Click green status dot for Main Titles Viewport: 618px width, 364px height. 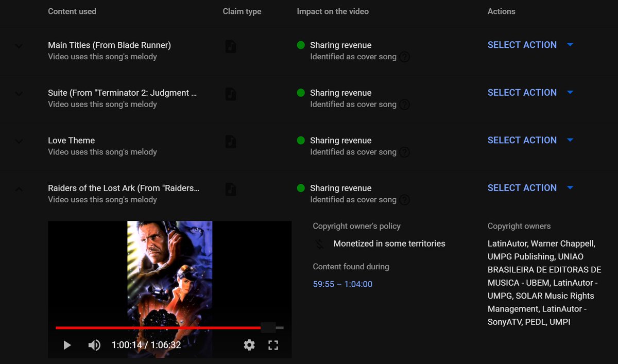[301, 45]
